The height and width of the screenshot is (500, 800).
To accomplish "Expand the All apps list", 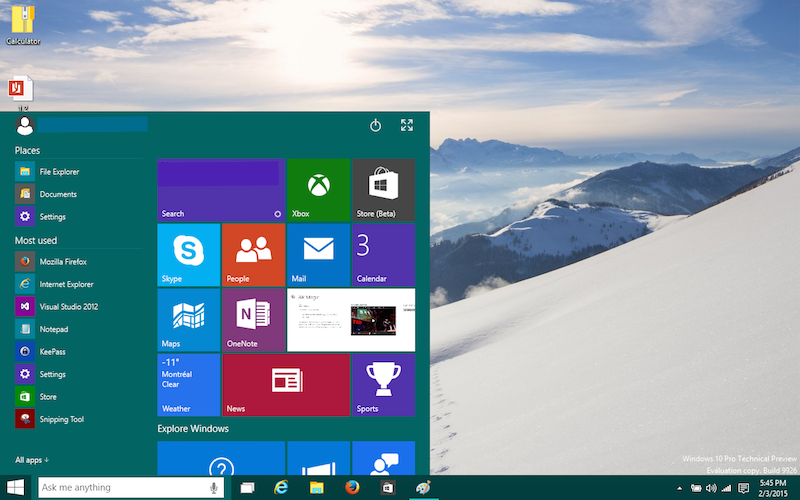I will pyautogui.click(x=32, y=460).
